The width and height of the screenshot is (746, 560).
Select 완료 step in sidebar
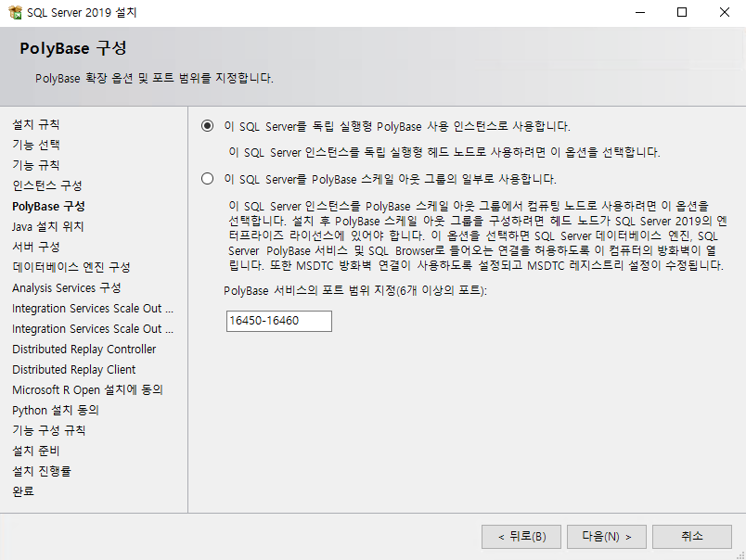(x=23, y=491)
